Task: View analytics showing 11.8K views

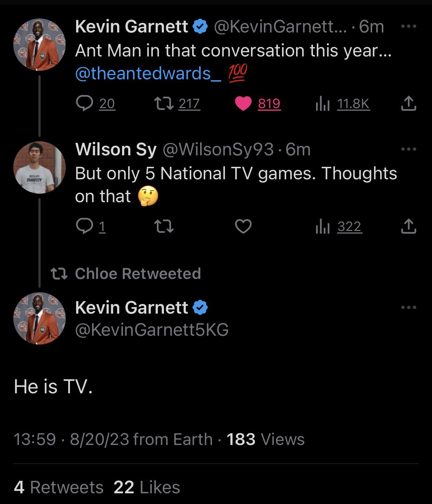Action: 322,104
